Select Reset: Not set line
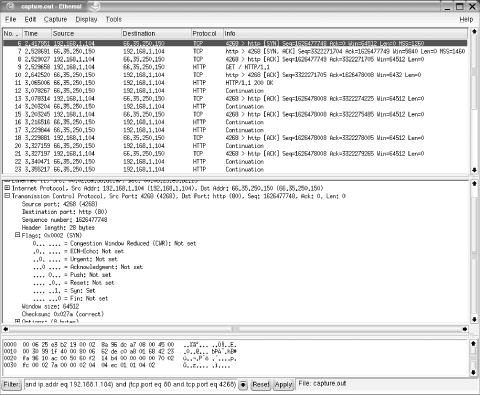 click(73, 283)
